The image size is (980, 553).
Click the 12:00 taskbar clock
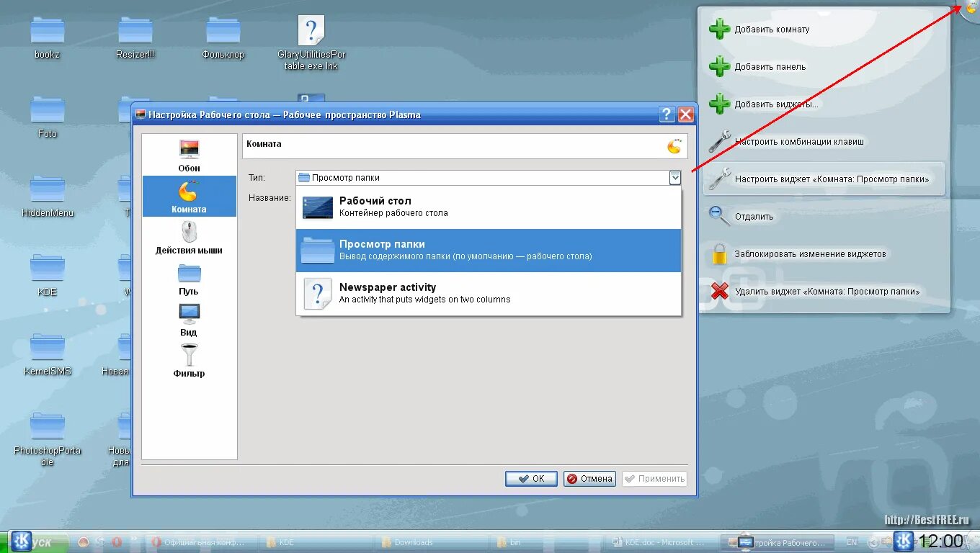coord(941,541)
